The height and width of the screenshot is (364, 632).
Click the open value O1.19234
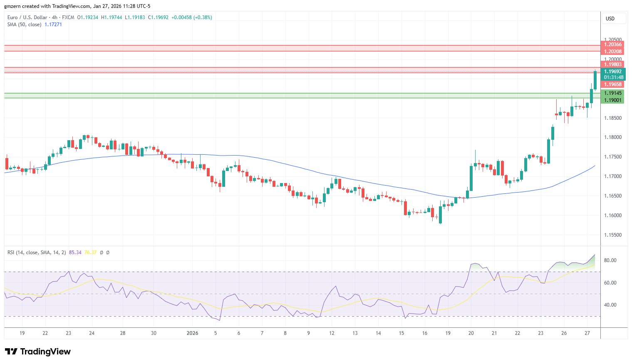88,17
